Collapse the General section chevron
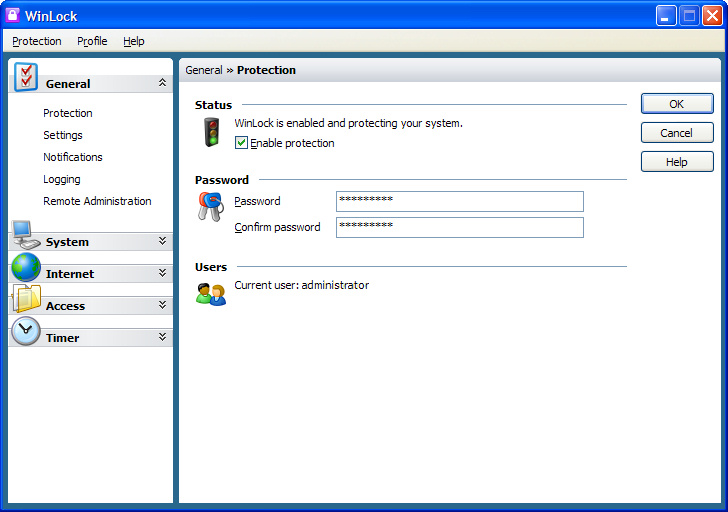The image size is (728, 512). click(162, 83)
